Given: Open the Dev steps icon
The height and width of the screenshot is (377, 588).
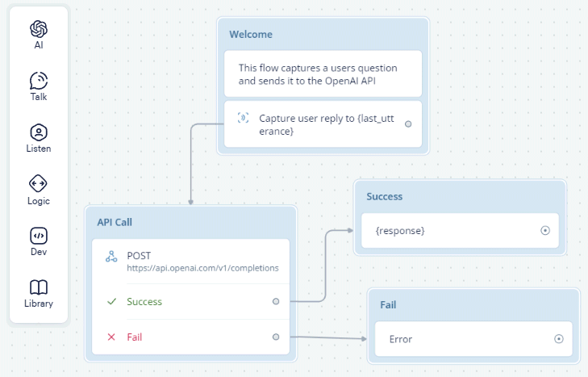Looking at the screenshot, I should (39, 236).
